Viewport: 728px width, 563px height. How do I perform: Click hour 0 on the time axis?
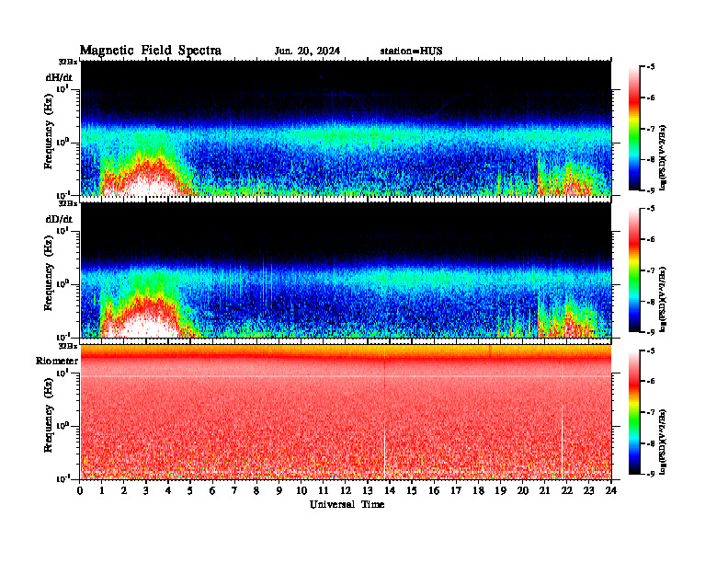(80, 490)
